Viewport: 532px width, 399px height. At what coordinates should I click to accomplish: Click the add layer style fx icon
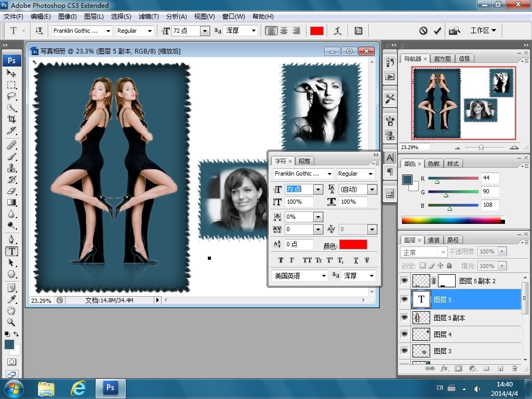[x=444, y=368]
